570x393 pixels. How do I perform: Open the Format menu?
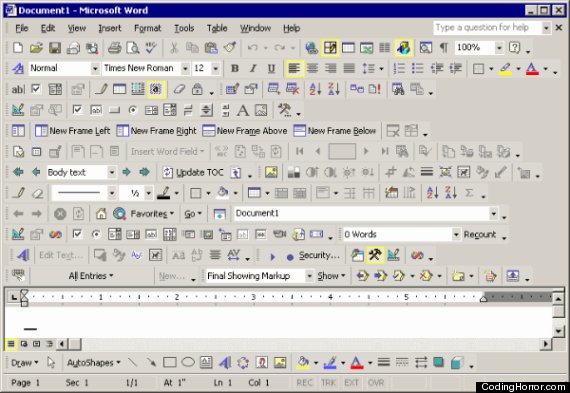147,28
